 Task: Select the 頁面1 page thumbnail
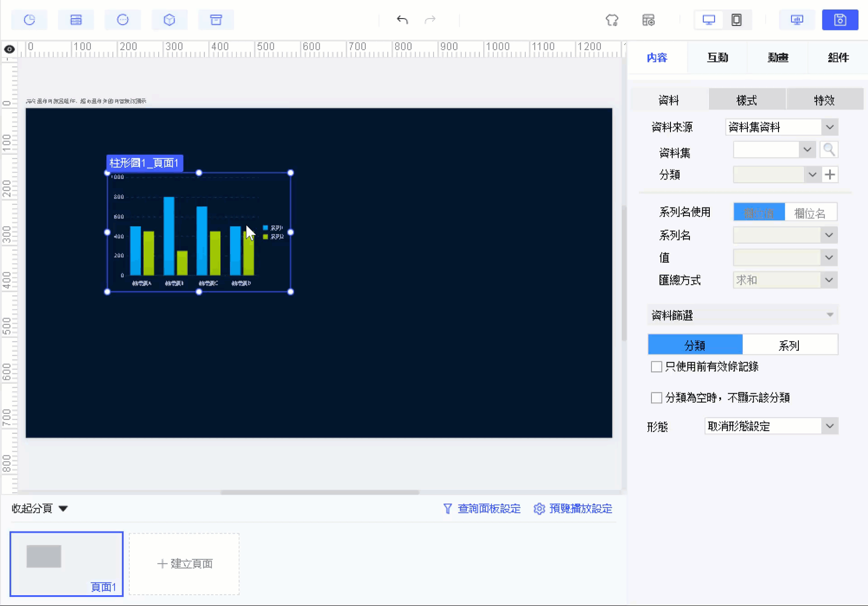(66, 563)
